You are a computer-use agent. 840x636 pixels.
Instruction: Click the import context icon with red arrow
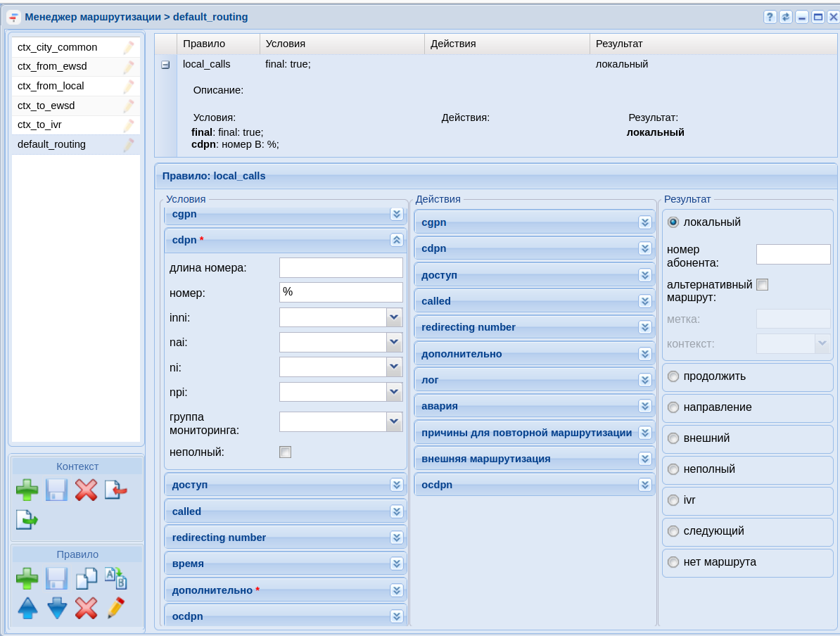pyautogui.click(x=116, y=490)
